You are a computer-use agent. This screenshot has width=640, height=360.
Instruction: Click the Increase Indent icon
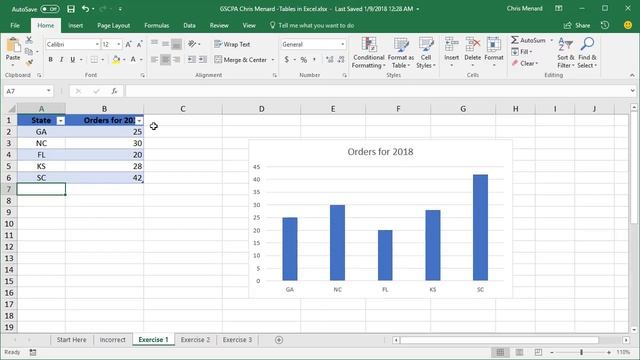click(202, 60)
